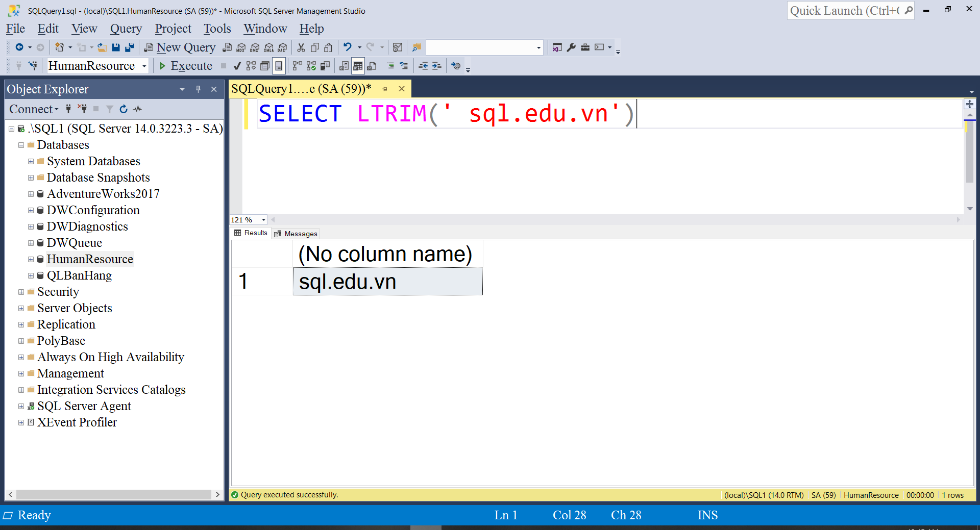Expand the AdventureWorks2017 database node
The height and width of the screenshot is (530, 980).
tap(31, 194)
